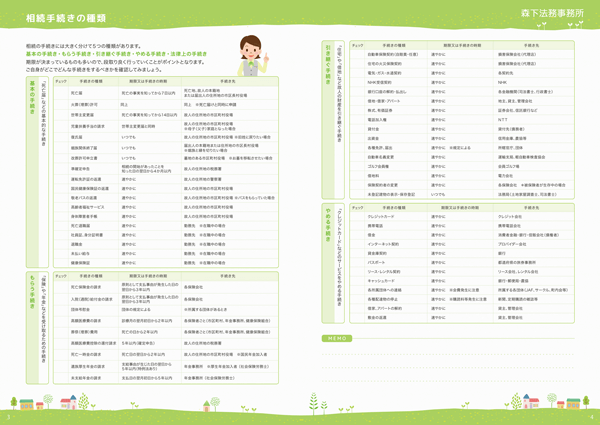
Task: Click the 携帯電話 row name
Action: [x=375, y=226]
